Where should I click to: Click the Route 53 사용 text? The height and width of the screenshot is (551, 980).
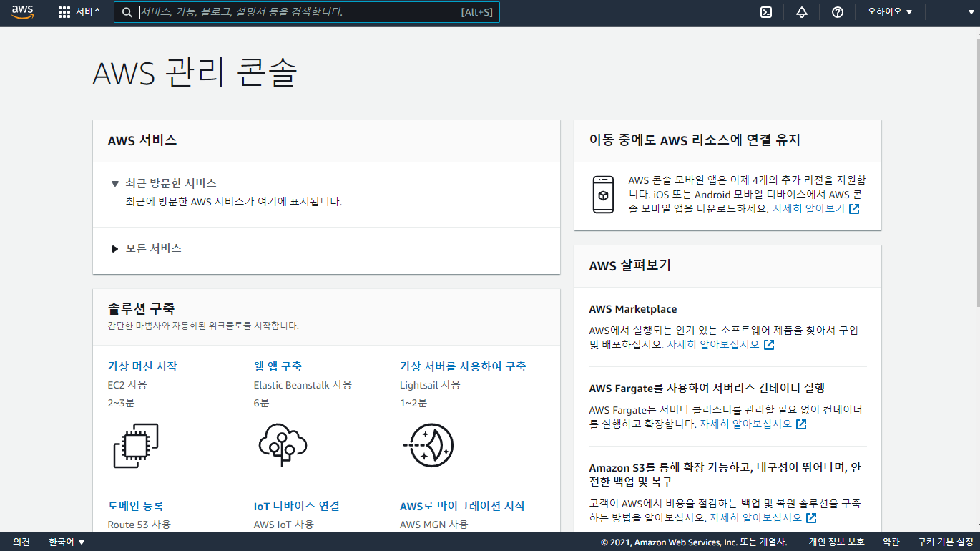[x=139, y=525]
